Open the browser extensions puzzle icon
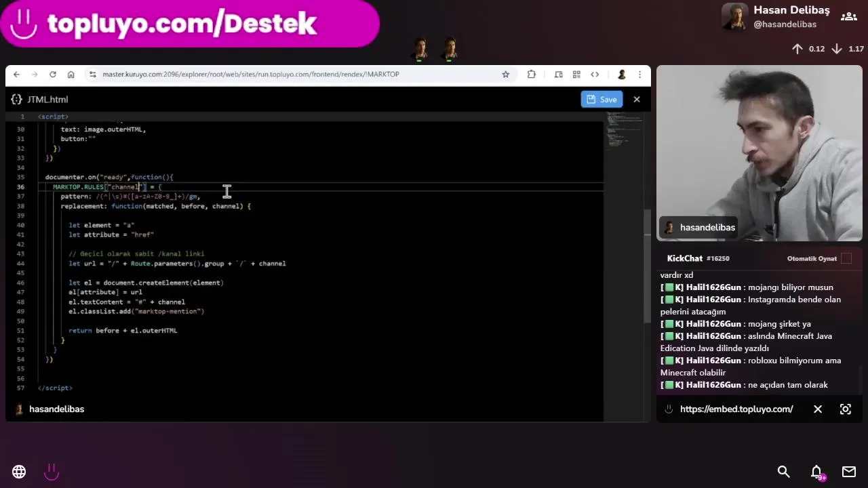The height and width of the screenshot is (488, 868). (x=531, y=75)
